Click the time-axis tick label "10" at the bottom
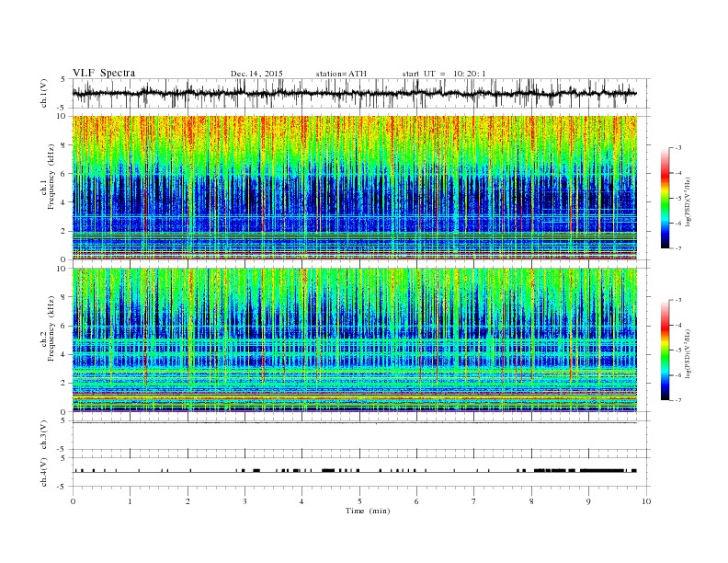 tap(646, 501)
